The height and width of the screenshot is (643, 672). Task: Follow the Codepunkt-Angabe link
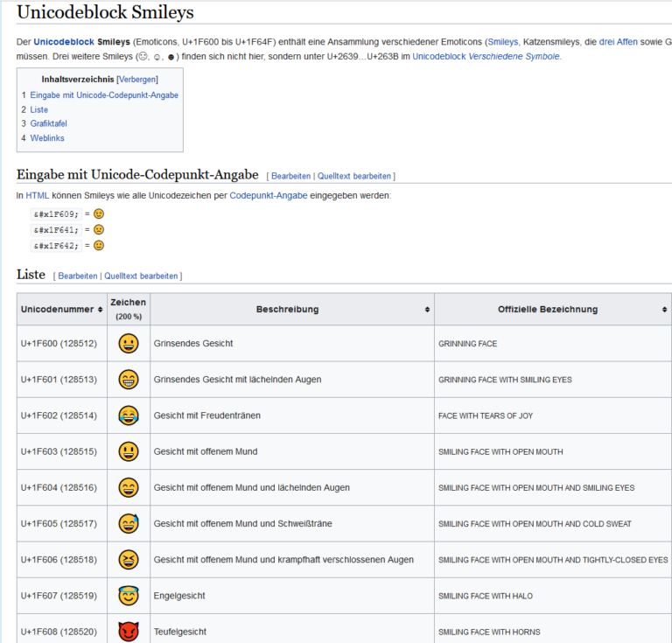(269, 195)
